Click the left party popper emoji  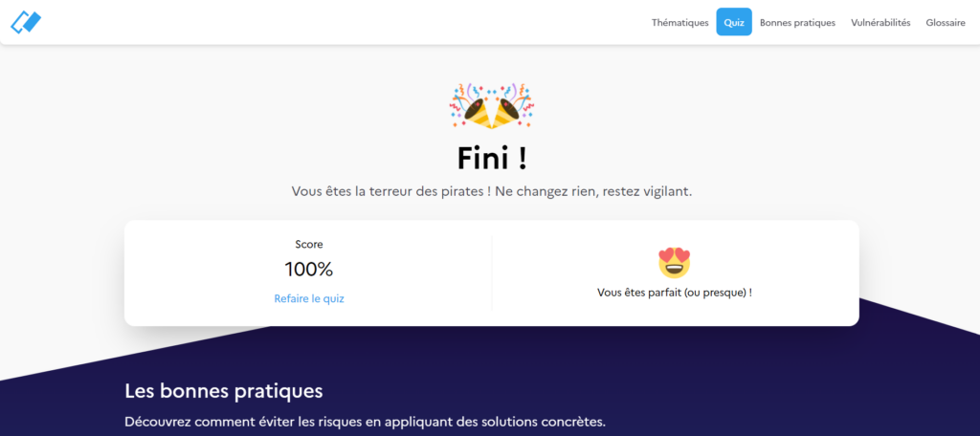470,105
